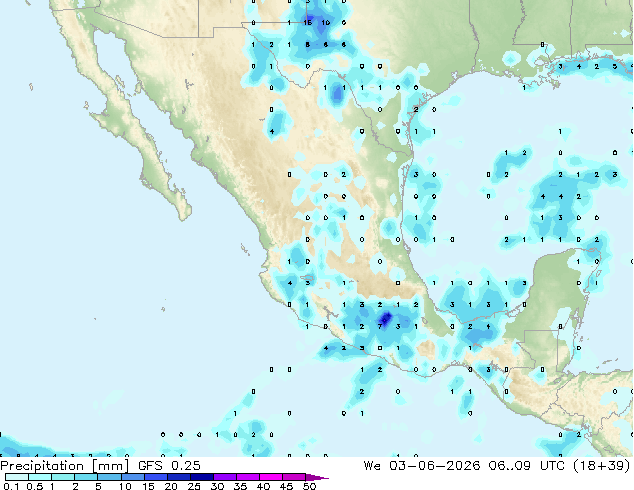Click the legend label '40'
This screenshot has width=634, height=490.
point(263,486)
